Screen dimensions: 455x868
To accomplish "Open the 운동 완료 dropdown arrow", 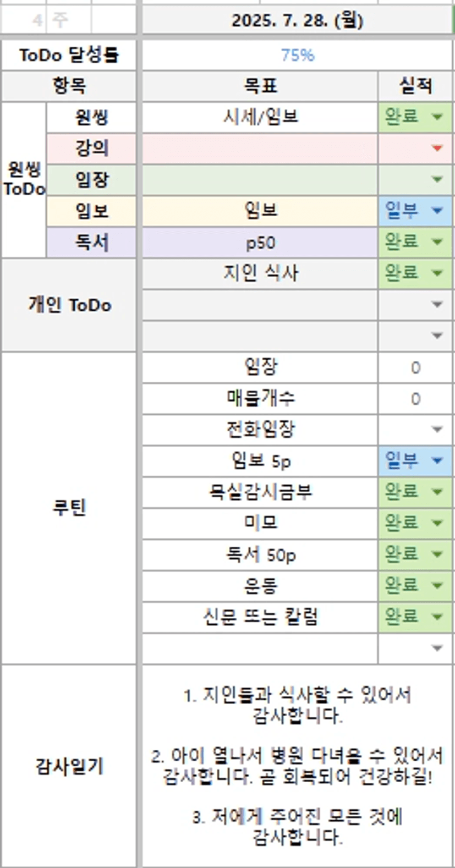I will tap(437, 585).
